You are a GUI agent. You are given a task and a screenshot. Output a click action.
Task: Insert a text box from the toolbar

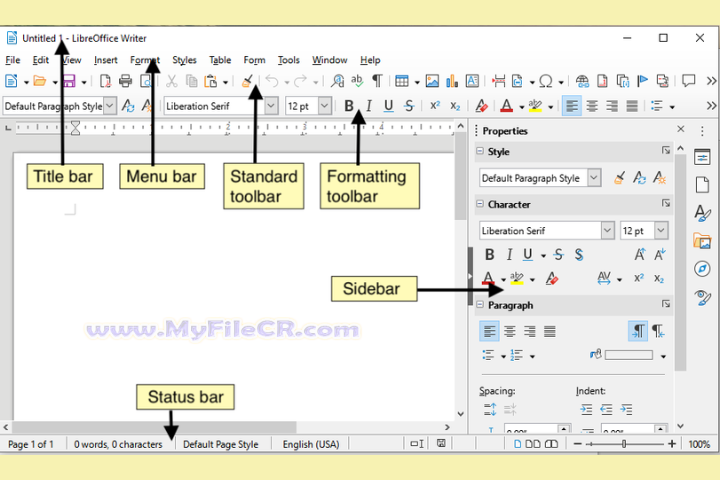coord(472,81)
